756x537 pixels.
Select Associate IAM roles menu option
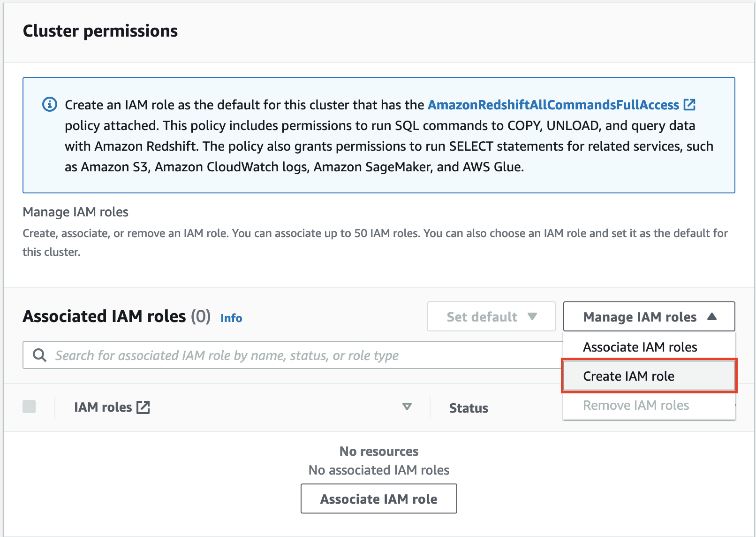pyautogui.click(x=640, y=347)
